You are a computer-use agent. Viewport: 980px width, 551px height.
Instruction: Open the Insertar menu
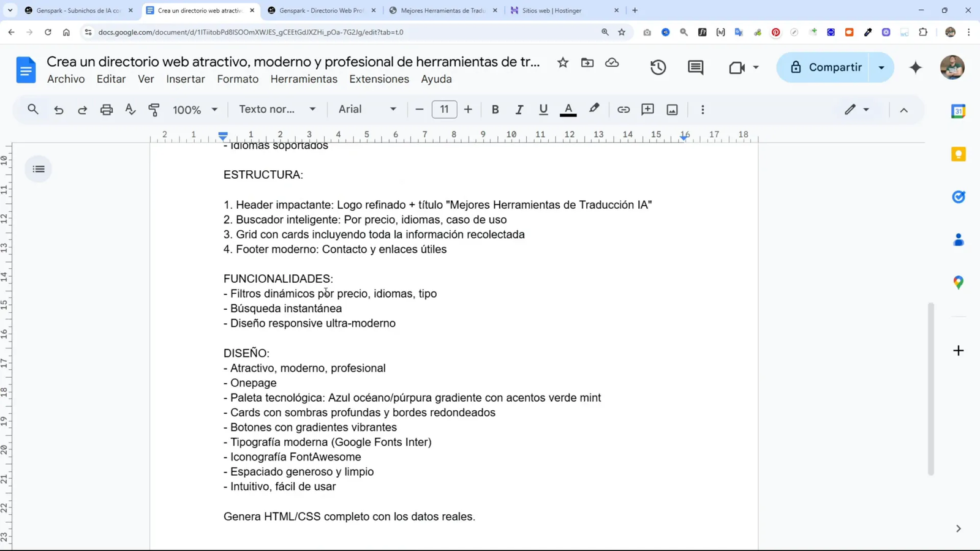tap(185, 79)
